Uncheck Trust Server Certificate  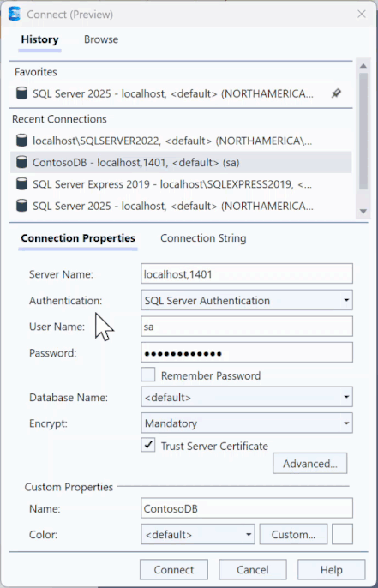(148, 445)
